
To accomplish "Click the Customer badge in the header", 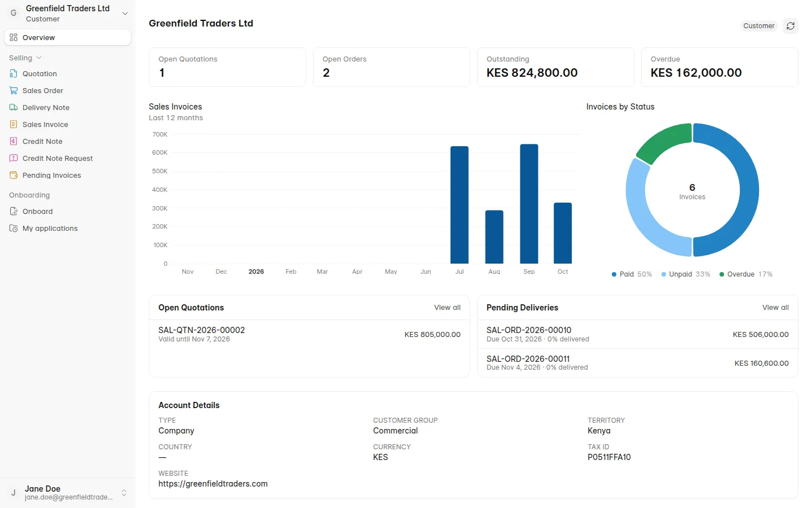I will coord(758,26).
